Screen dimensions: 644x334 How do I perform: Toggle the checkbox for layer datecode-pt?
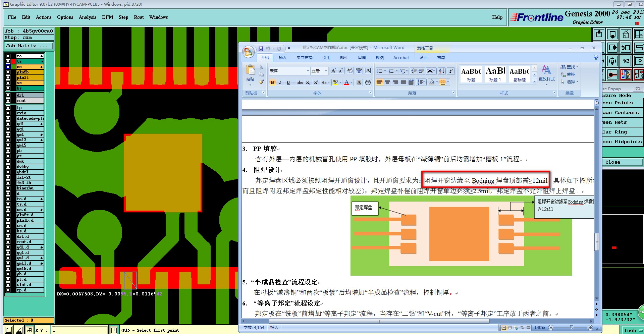click(x=8, y=118)
